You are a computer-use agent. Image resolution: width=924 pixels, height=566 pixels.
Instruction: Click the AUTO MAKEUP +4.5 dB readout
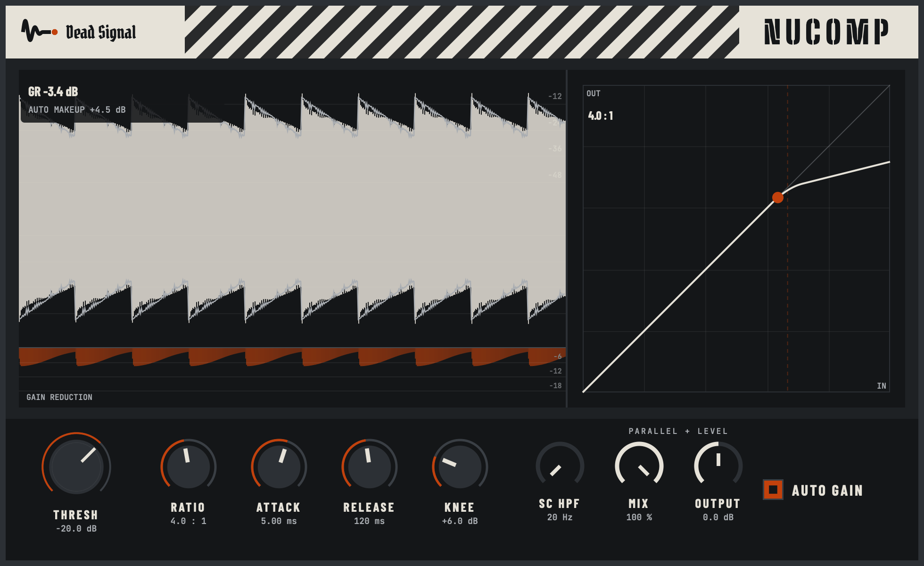77,110
